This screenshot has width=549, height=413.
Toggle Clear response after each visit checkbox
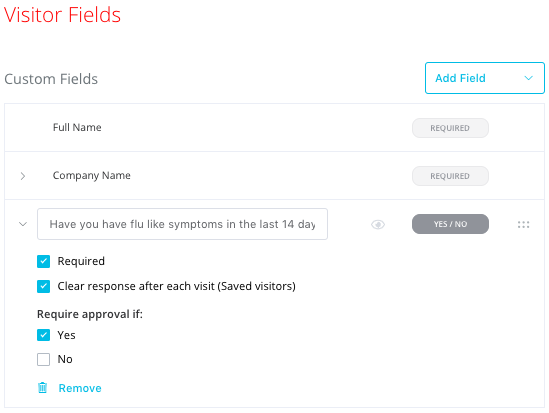pyautogui.click(x=43, y=286)
